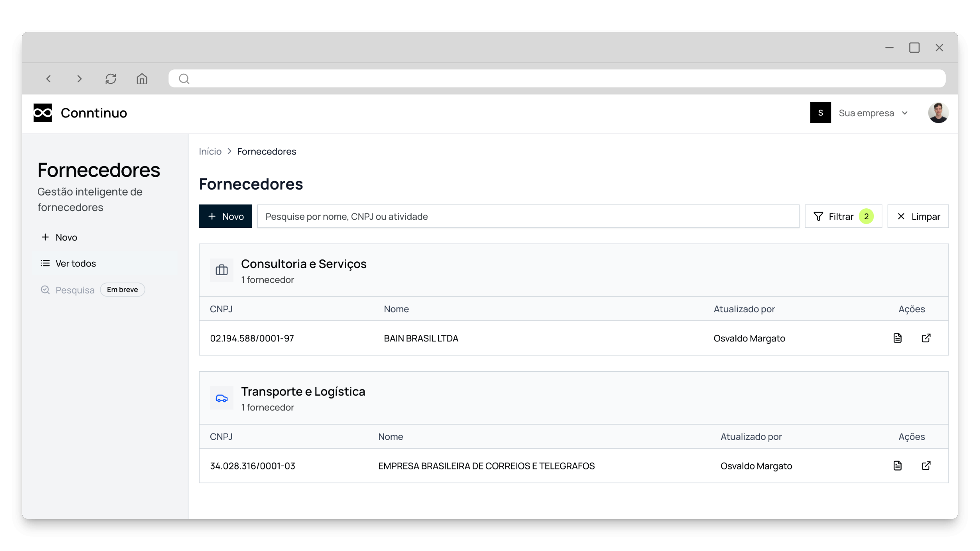The image size is (980, 551).
Task: Open document icon for BAIN BRASIL LTDA
Action: click(897, 338)
